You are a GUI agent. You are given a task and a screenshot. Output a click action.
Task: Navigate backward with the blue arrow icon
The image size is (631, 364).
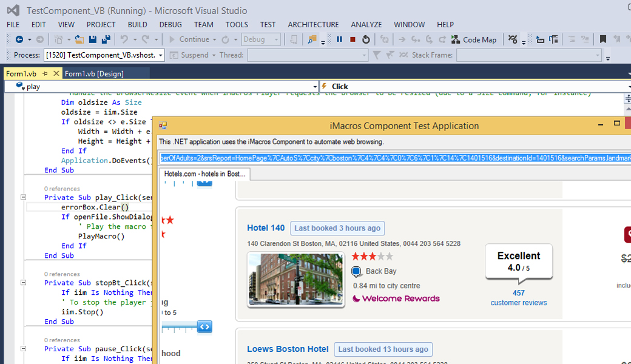click(19, 39)
